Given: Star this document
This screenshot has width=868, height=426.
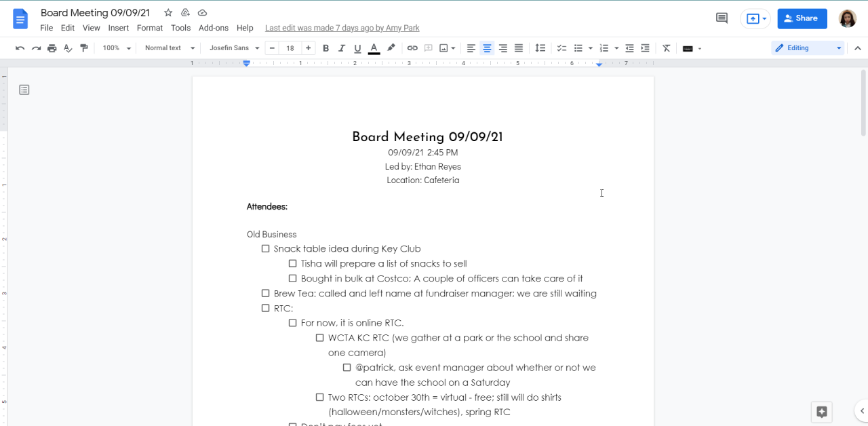Looking at the screenshot, I should click(x=168, y=13).
